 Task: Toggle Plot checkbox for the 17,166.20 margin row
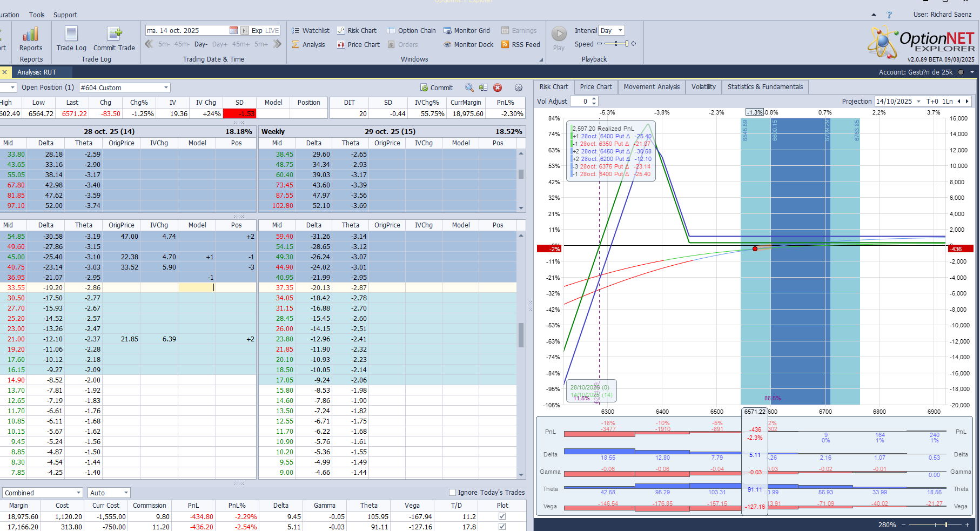click(502, 527)
